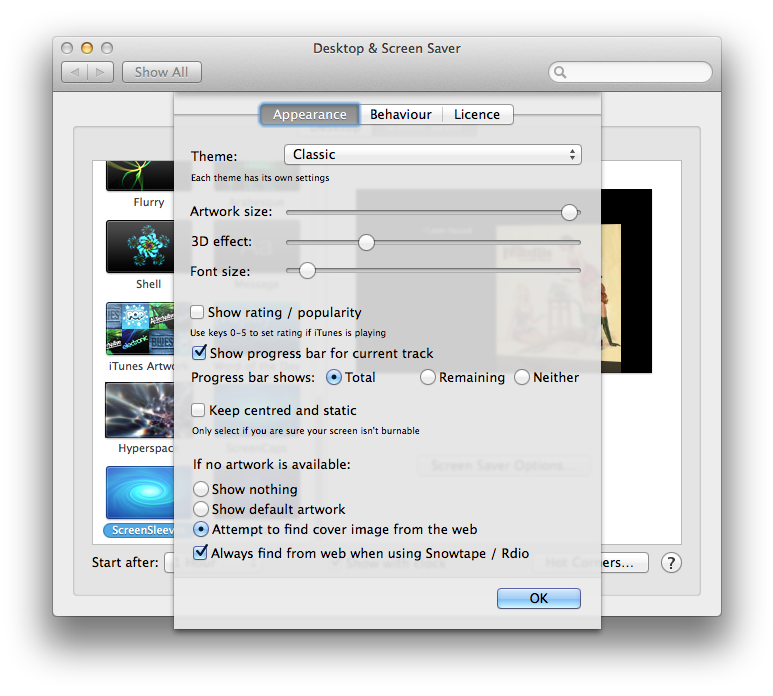Select the Hyperspace screen saver thumbnail

[140, 410]
